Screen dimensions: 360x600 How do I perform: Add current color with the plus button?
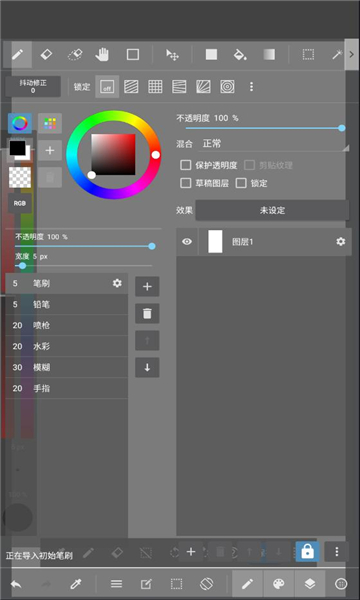tap(50, 150)
